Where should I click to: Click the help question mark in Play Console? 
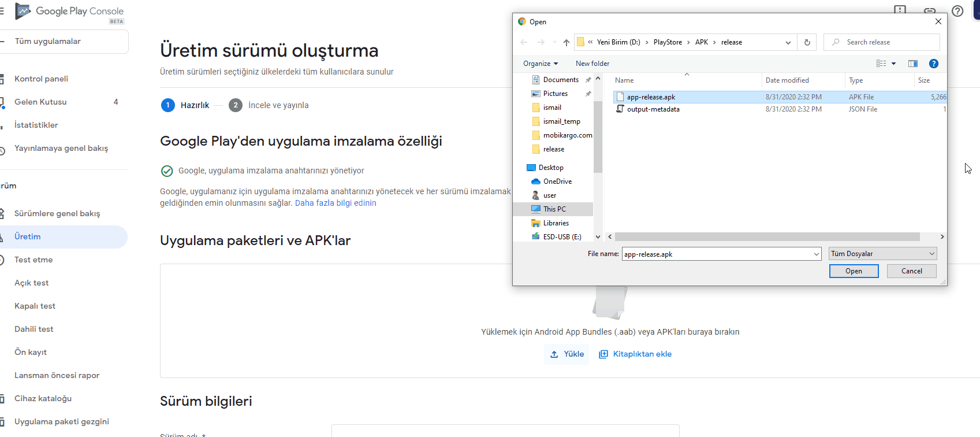957,11
